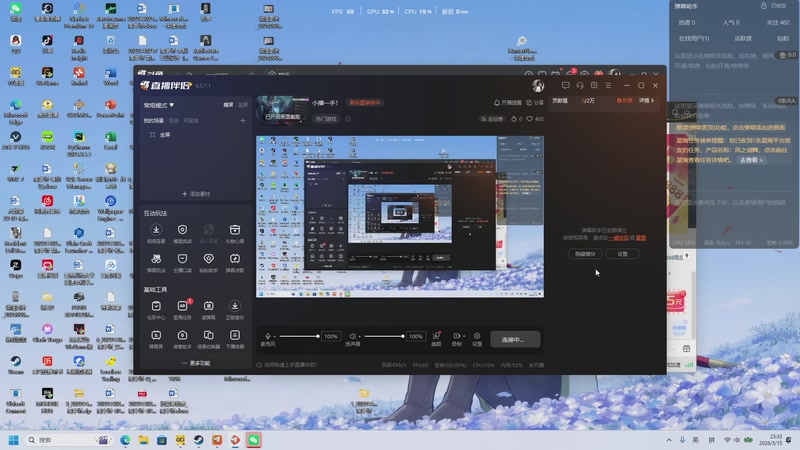
Task: Click the 去查看 link in notification
Action: 751,160
